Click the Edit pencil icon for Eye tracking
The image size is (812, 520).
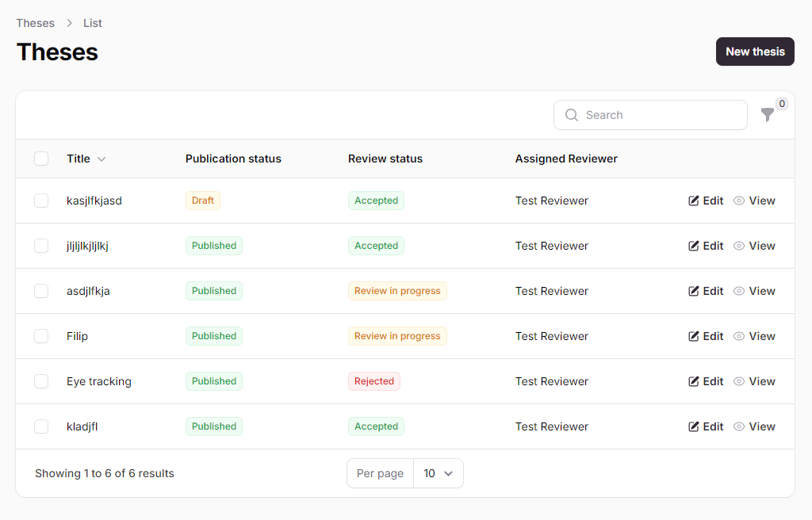point(694,381)
